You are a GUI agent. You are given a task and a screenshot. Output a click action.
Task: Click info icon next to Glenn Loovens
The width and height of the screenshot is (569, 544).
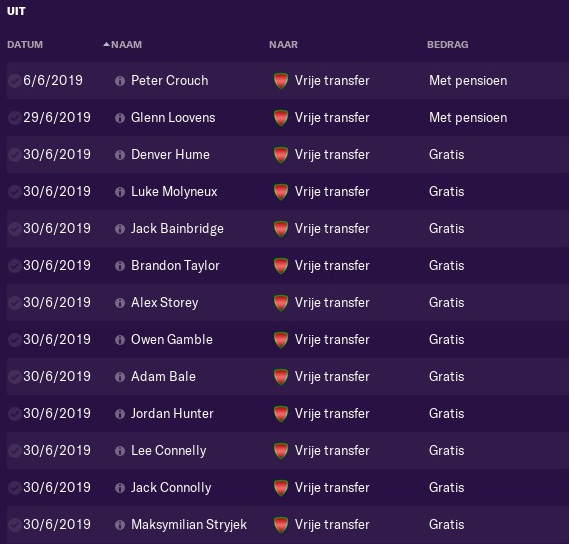120,118
